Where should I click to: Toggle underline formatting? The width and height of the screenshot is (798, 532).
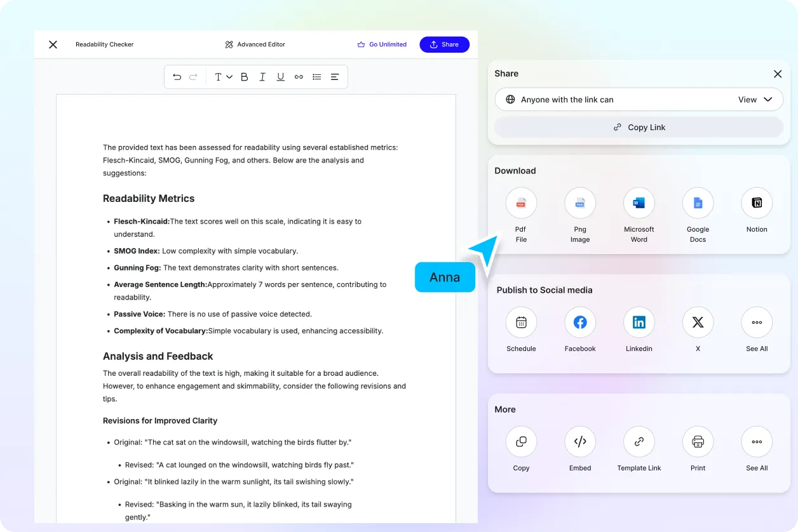[x=280, y=77]
